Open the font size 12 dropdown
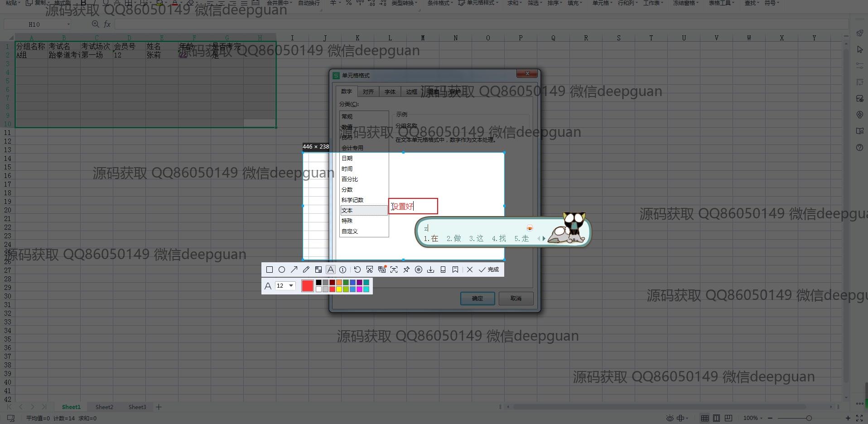Screen dimensions: 868x424 (x=291, y=286)
